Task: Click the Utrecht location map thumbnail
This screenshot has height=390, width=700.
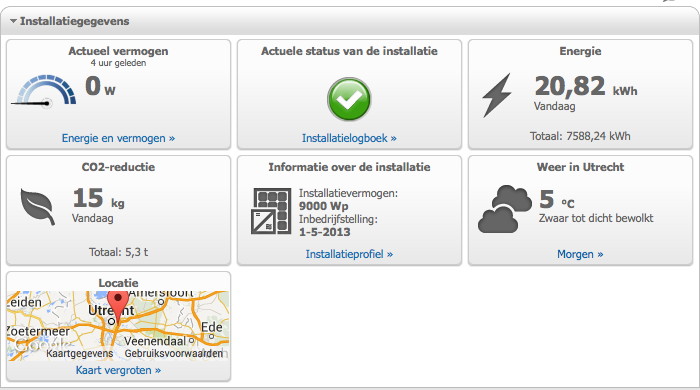Action: [x=118, y=326]
